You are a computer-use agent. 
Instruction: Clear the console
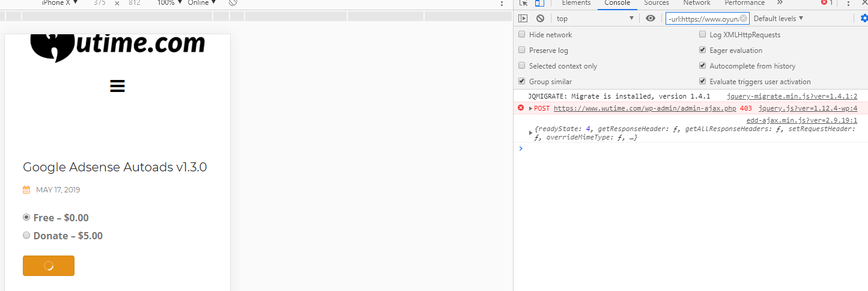[x=540, y=19]
